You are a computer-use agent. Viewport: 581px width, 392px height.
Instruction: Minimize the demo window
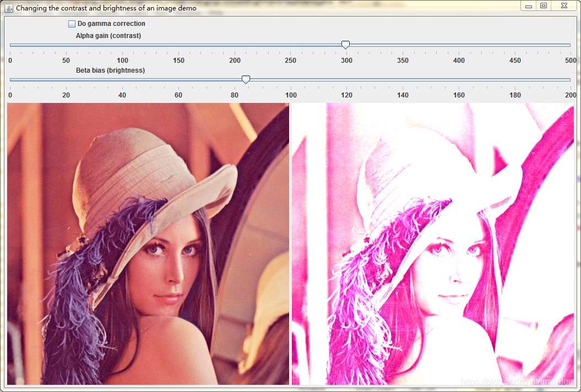point(529,6)
